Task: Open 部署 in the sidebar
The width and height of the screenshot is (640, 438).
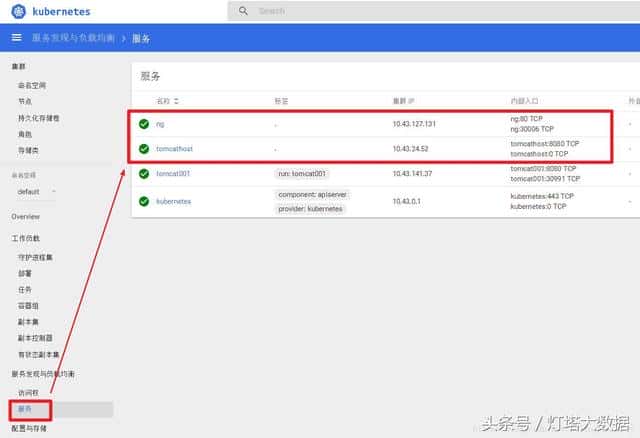Action: pyautogui.click(x=25, y=273)
